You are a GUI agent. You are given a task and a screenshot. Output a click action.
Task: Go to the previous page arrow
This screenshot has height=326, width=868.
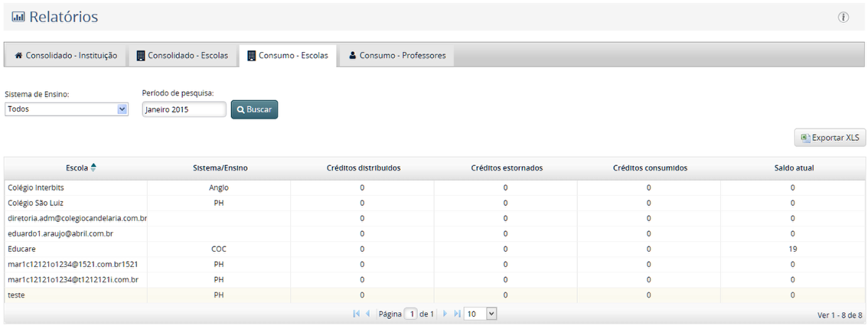point(368,314)
